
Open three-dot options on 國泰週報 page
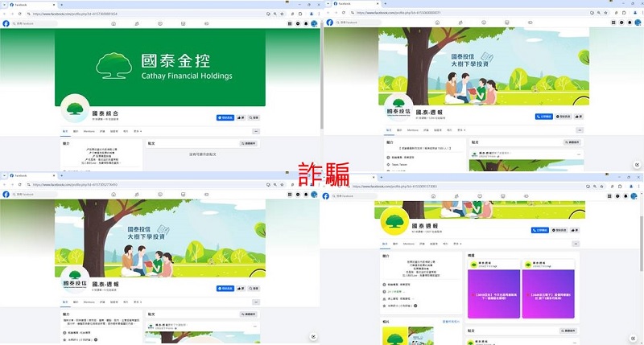click(x=576, y=244)
